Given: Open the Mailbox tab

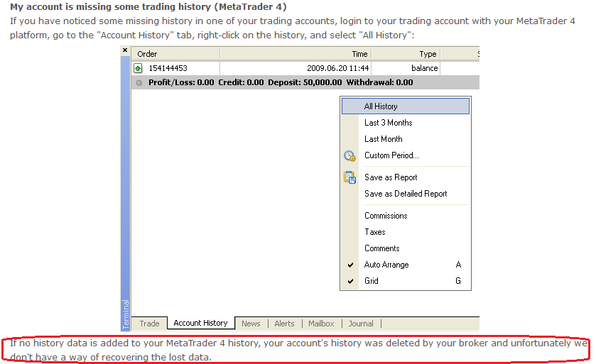Looking at the screenshot, I should point(321,324).
